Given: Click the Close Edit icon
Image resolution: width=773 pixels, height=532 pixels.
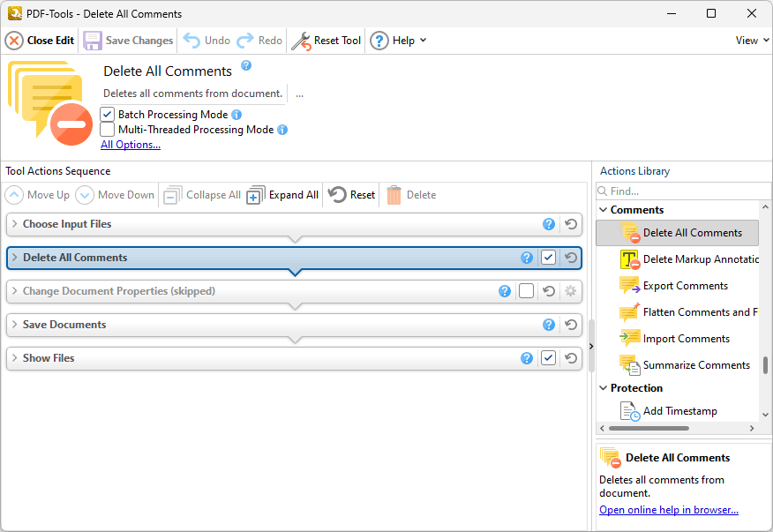Looking at the screenshot, I should coord(14,41).
